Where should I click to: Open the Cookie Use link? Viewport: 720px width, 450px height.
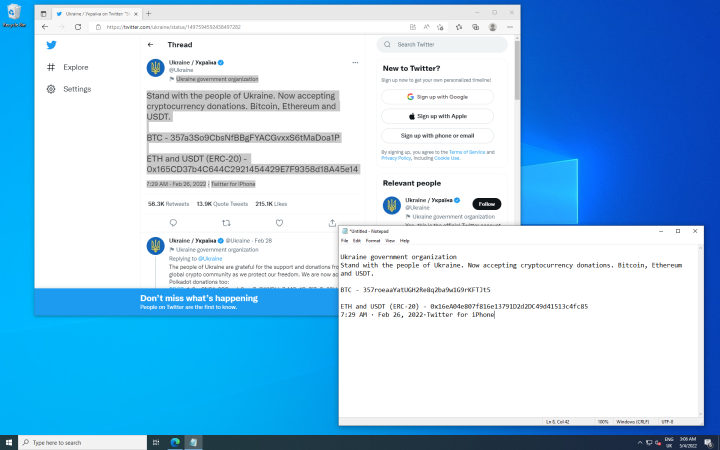pyautogui.click(x=447, y=158)
